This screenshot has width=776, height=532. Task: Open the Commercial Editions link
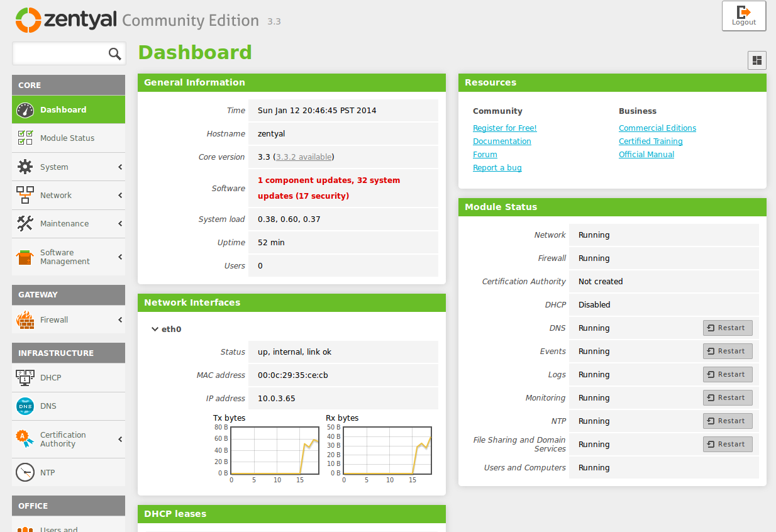click(657, 128)
